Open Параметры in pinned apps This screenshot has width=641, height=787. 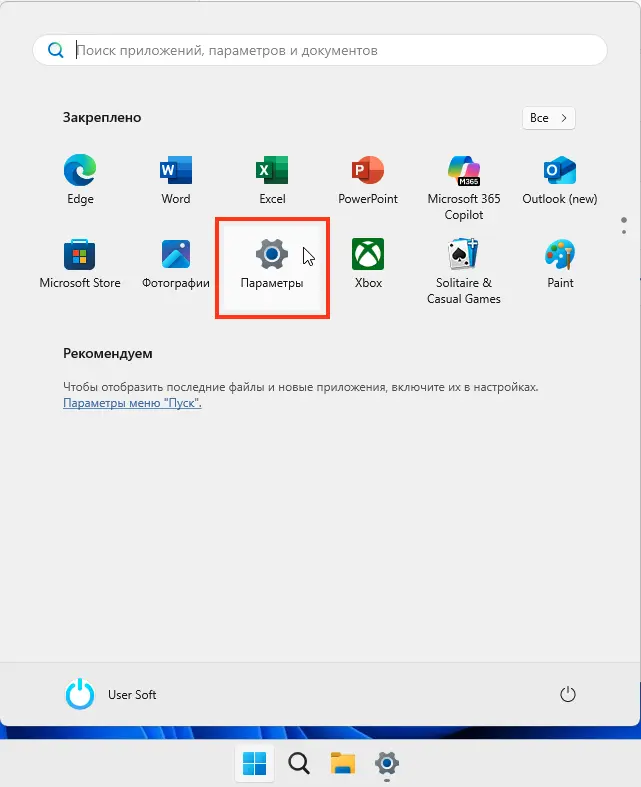tap(272, 267)
